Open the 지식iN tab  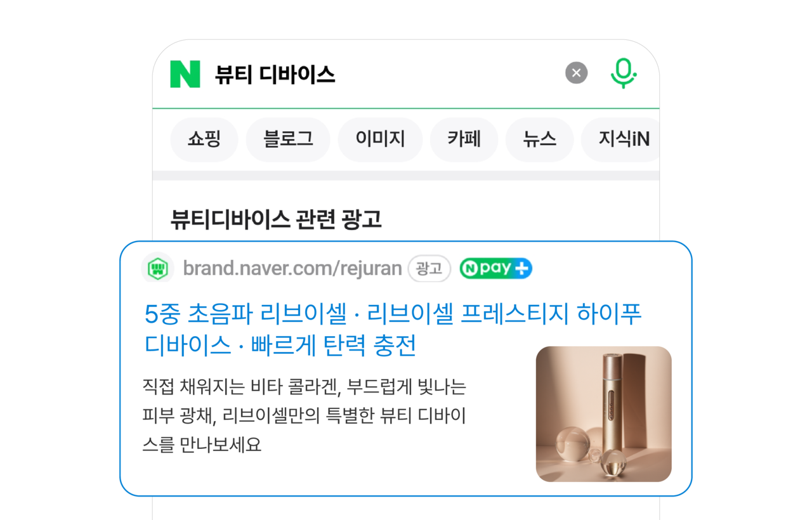point(620,140)
